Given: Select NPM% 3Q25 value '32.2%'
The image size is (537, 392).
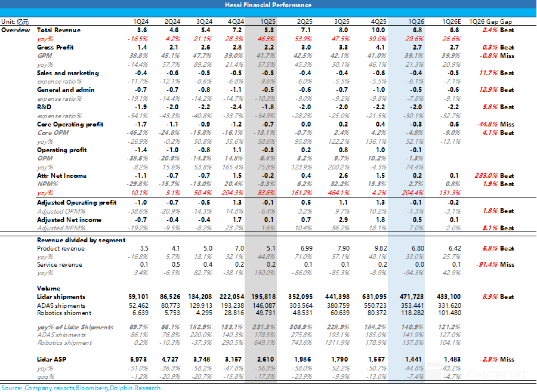Looking at the screenshot, I should click(x=340, y=184).
